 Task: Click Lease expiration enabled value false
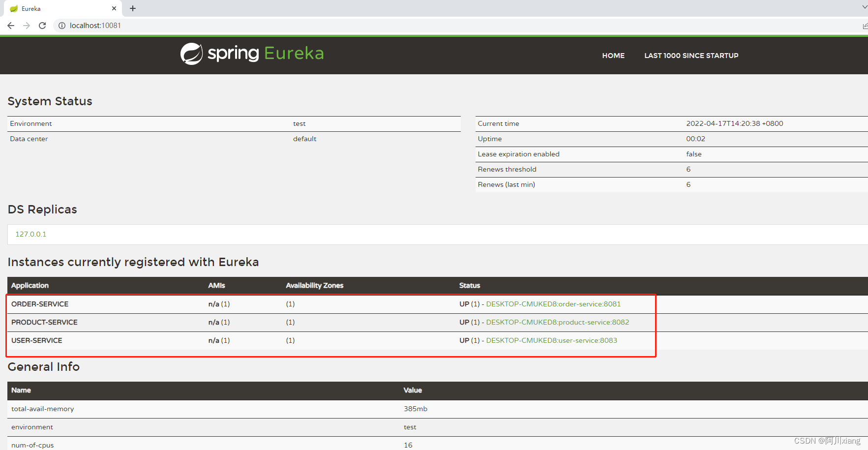[x=694, y=154]
